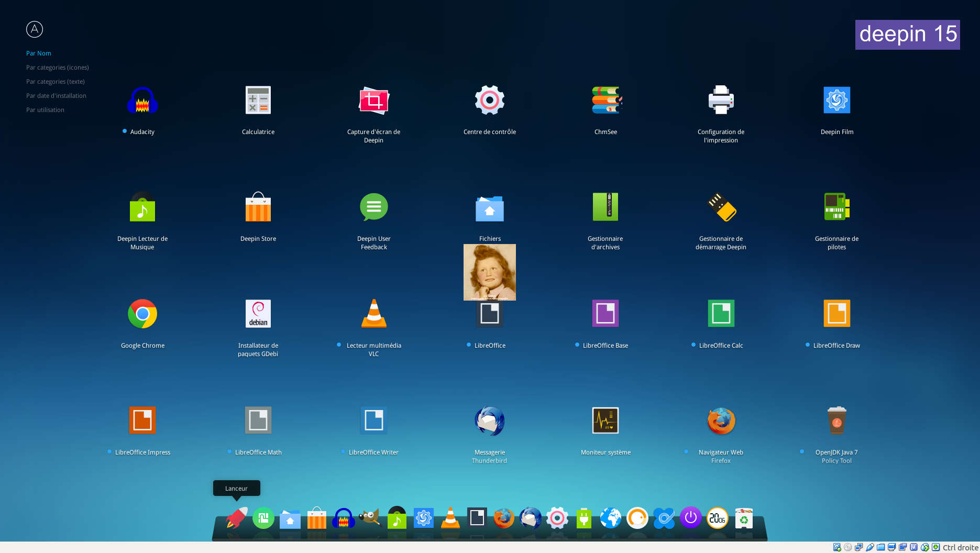Open Configuration de l'impression

(x=721, y=101)
